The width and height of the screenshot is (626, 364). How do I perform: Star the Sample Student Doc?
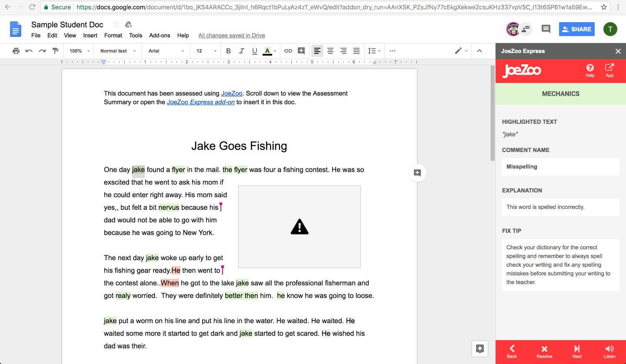click(x=116, y=24)
